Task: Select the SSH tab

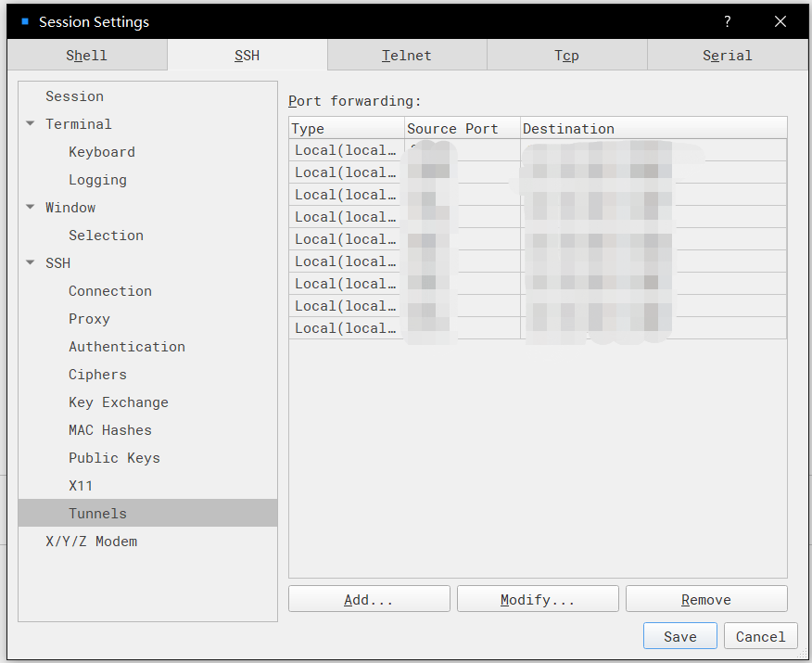Action: pyautogui.click(x=247, y=55)
